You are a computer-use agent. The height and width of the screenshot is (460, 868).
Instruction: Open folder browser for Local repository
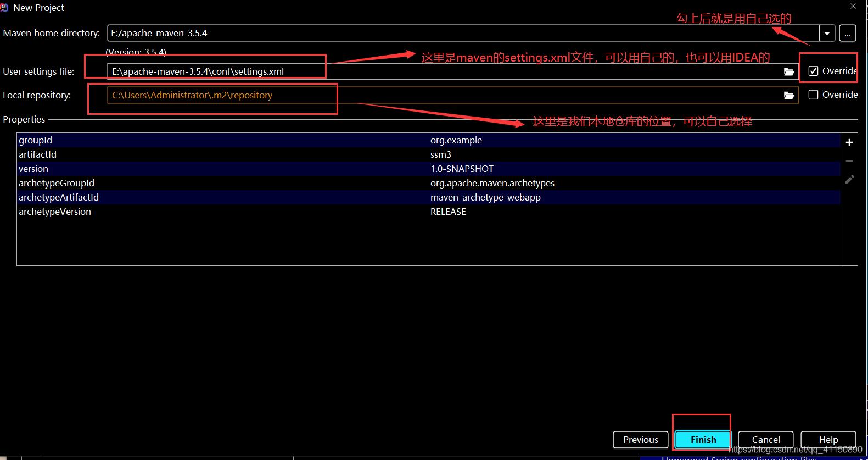coord(788,95)
